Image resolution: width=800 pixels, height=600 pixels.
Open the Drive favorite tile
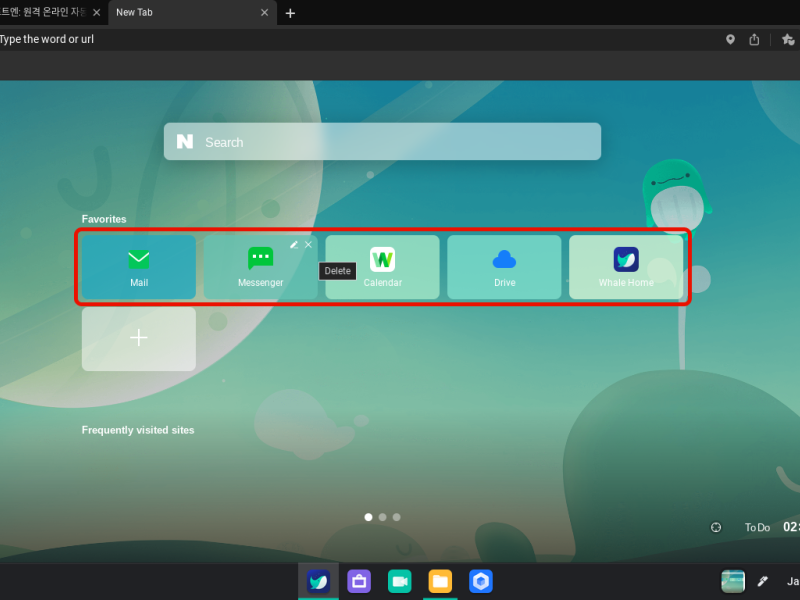(504, 267)
